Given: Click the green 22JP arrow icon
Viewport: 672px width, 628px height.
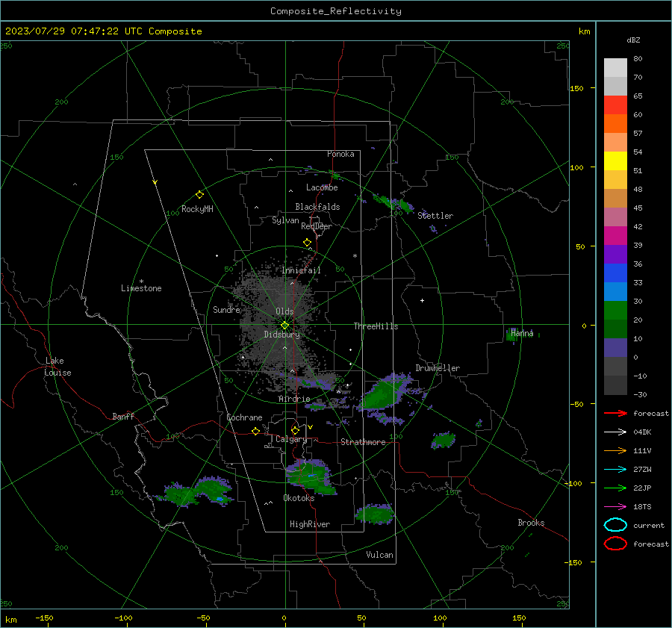Looking at the screenshot, I should 615,488.
